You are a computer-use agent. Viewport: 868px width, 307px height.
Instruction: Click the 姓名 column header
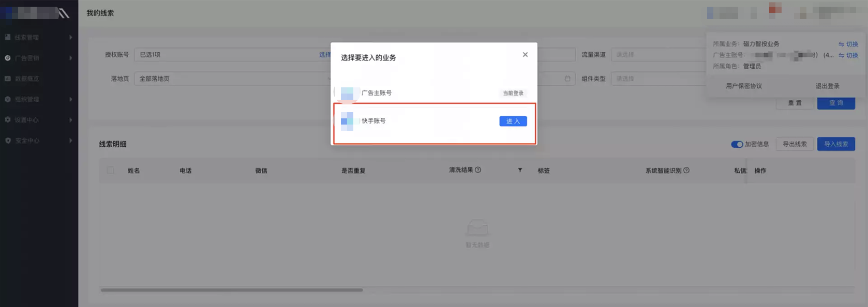134,171
